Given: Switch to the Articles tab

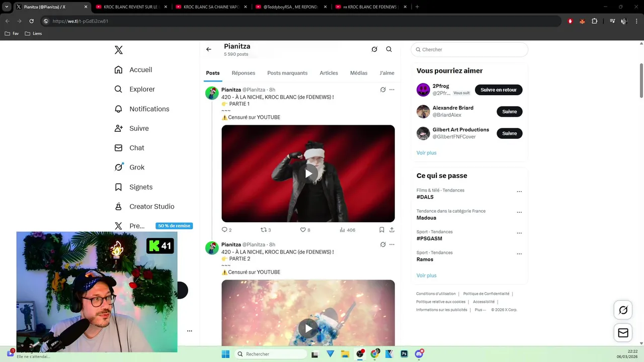Looking at the screenshot, I should point(329,73).
